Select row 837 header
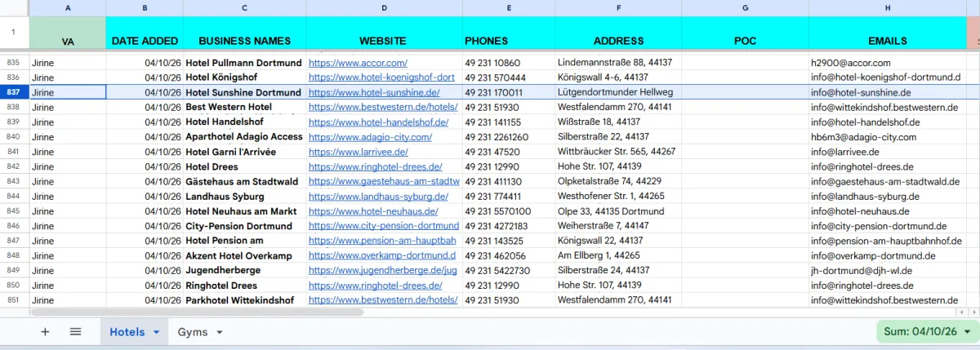This screenshot has height=350, width=980. click(14, 92)
